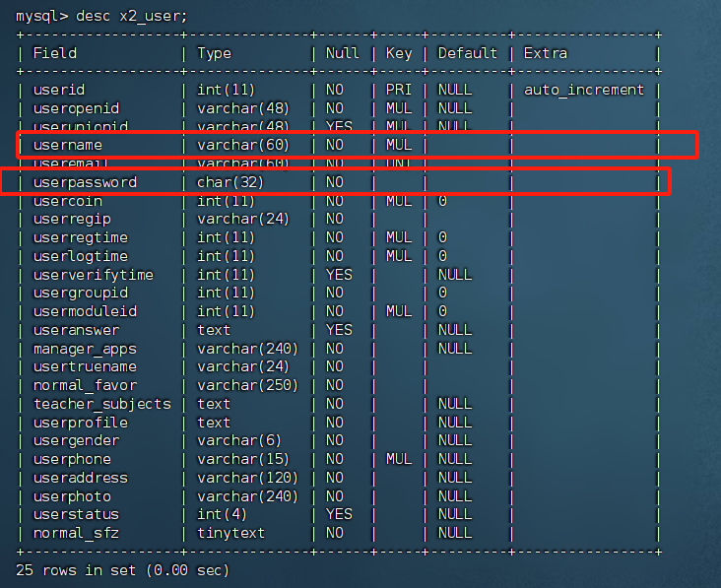Click the 'username' field name
Viewport: 721px width, 588px height.
[x=68, y=145]
